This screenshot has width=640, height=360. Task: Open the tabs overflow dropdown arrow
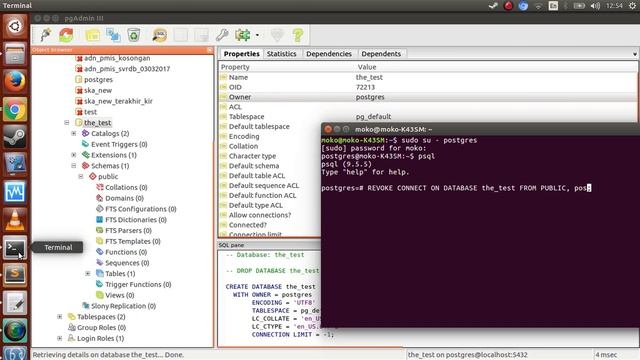(x=635, y=54)
